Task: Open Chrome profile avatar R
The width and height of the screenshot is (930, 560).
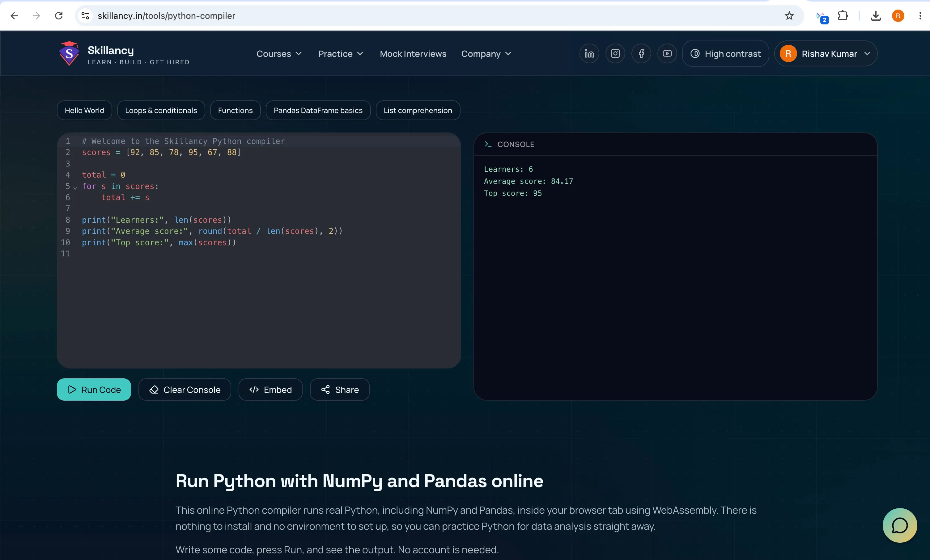Action: (x=898, y=16)
